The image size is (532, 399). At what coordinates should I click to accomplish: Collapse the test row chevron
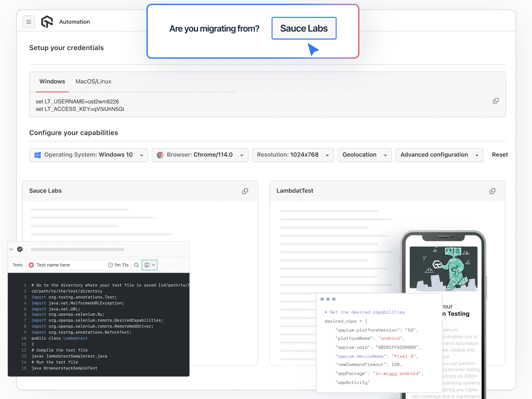[x=11, y=249]
